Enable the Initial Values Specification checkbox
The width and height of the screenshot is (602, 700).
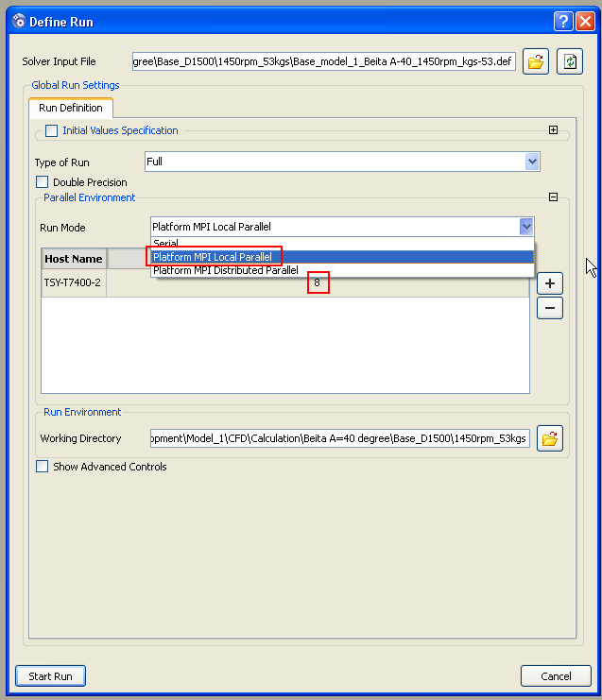(x=51, y=130)
